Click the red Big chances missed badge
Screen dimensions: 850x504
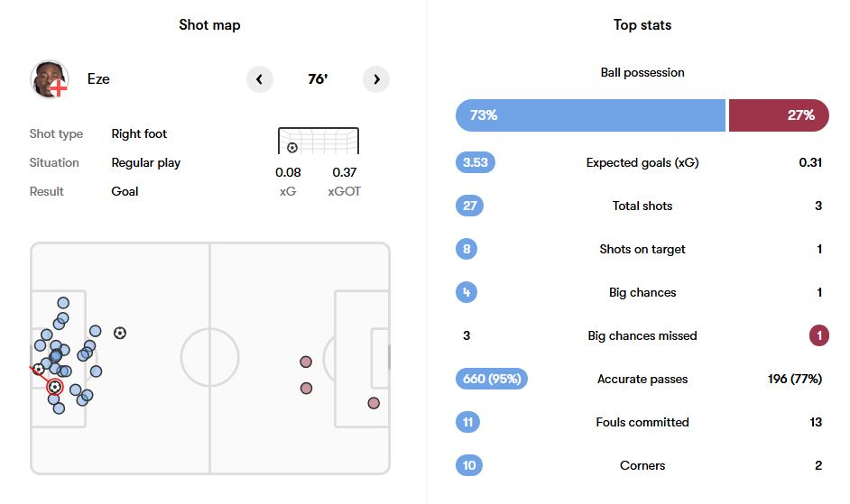pyautogui.click(x=819, y=335)
